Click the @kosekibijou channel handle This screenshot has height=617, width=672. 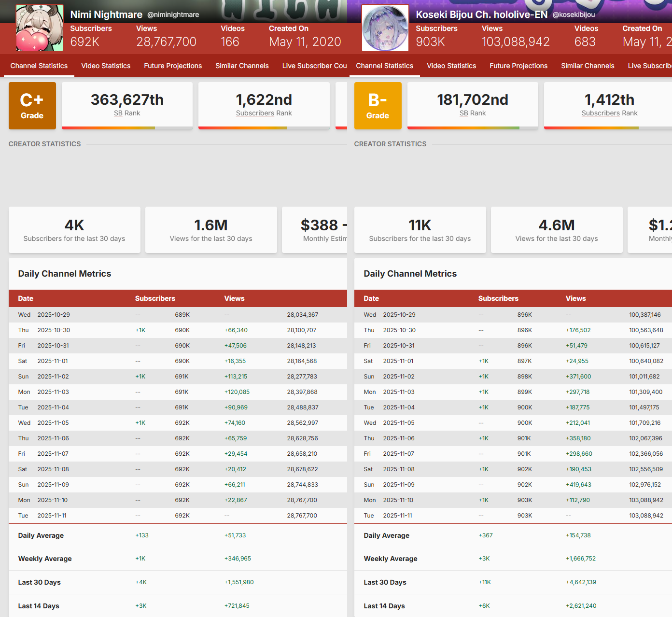click(x=574, y=14)
